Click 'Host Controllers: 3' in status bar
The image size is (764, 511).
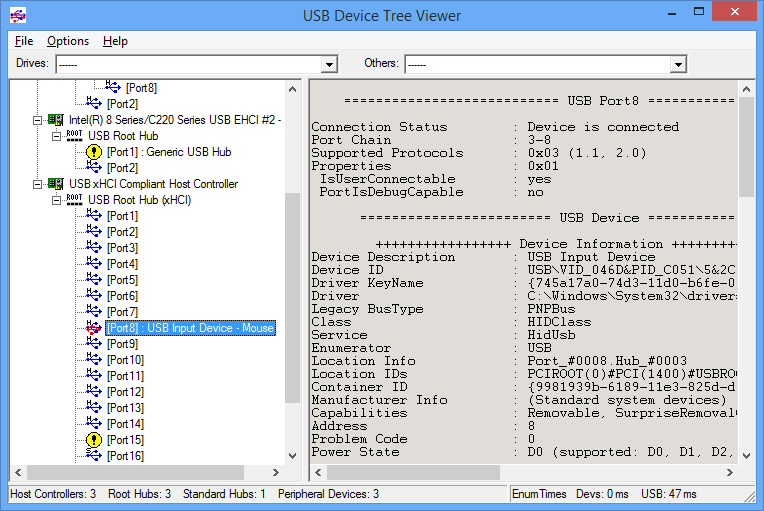53,494
